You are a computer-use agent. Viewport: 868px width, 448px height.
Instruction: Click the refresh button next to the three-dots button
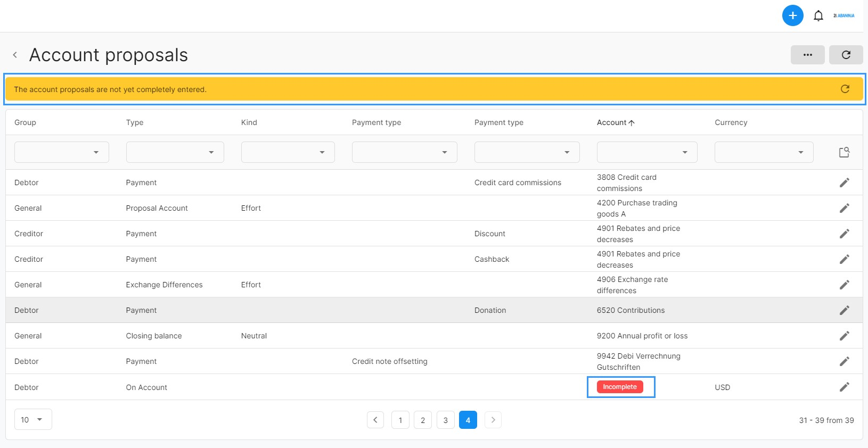[846, 55]
